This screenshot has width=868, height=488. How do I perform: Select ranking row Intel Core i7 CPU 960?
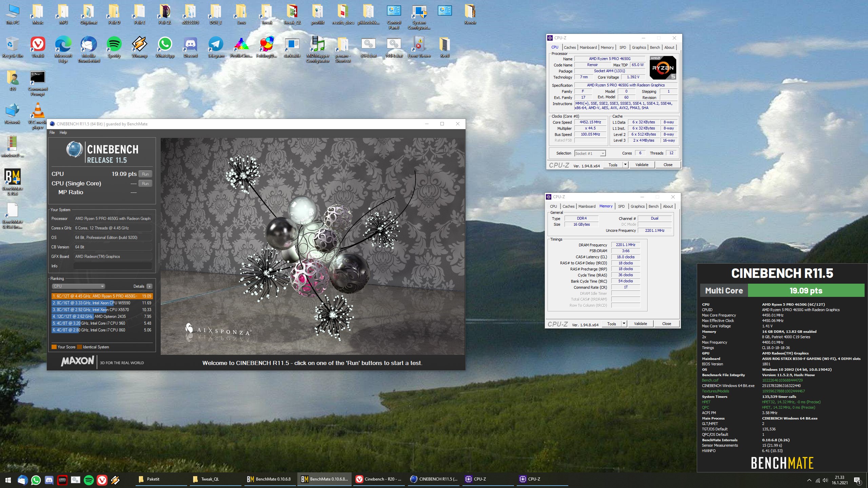102,323
